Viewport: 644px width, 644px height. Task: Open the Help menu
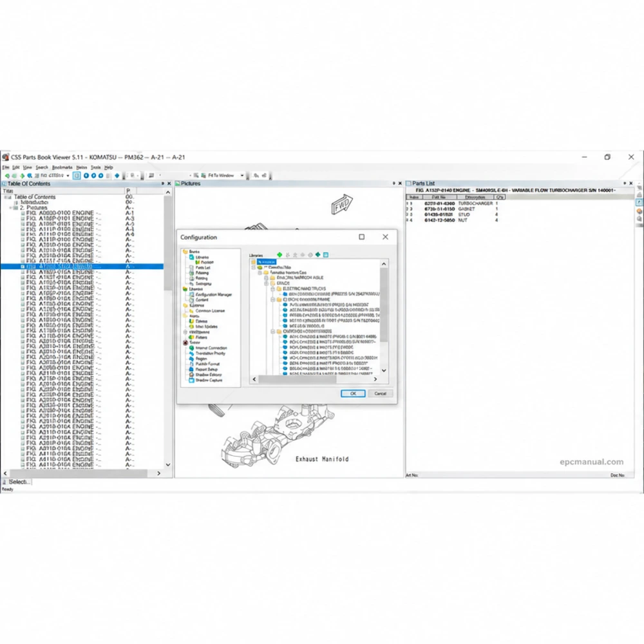pyautogui.click(x=108, y=167)
